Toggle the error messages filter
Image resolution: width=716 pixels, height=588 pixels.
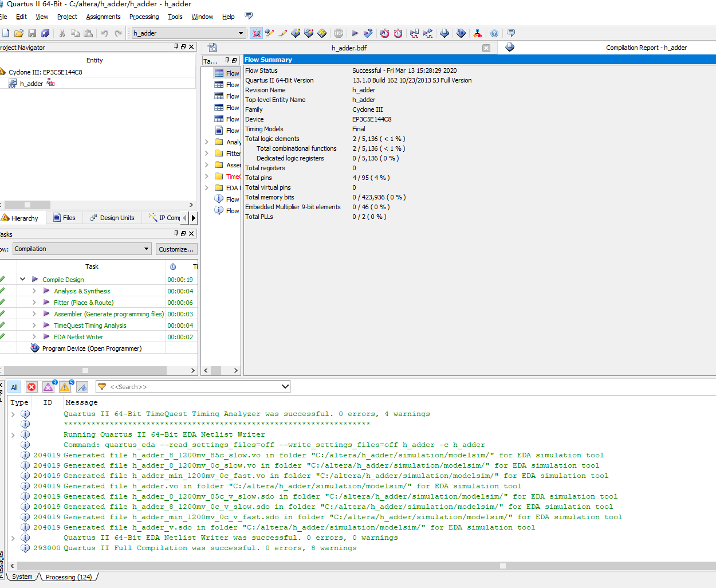click(32, 387)
